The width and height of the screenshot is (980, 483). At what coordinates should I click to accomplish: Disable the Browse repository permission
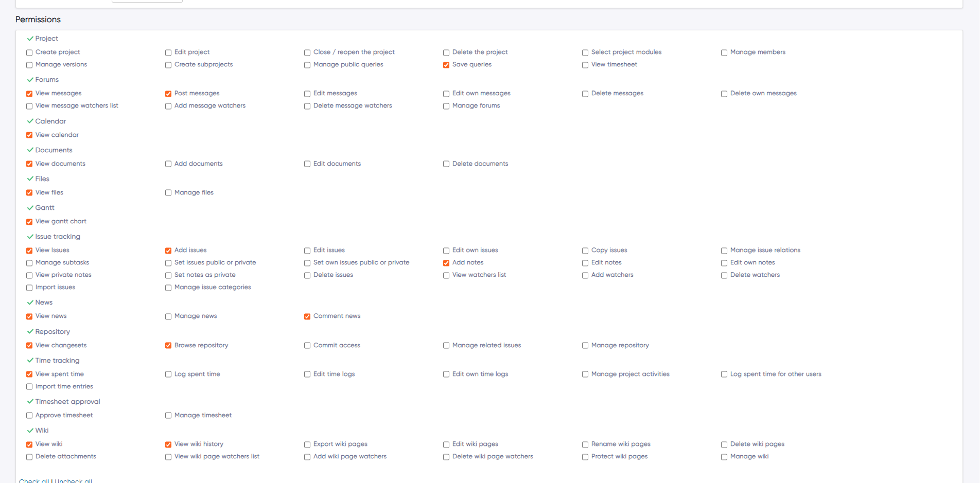[x=168, y=346]
